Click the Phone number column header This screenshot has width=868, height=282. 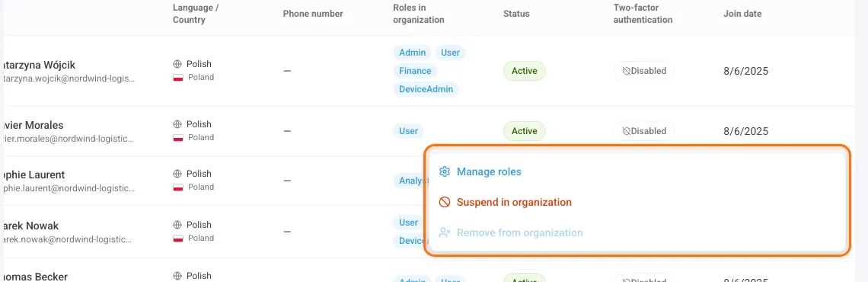pos(313,14)
